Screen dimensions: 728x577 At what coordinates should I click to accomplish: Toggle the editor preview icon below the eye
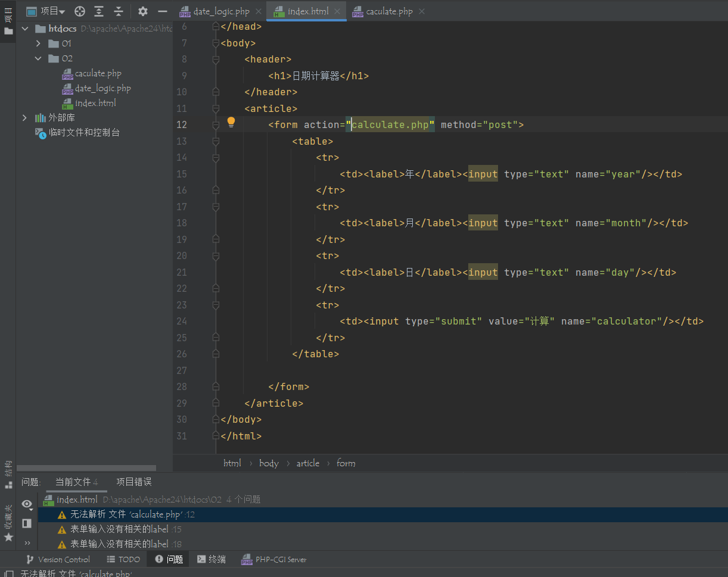pyautogui.click(x=27, y=523)
